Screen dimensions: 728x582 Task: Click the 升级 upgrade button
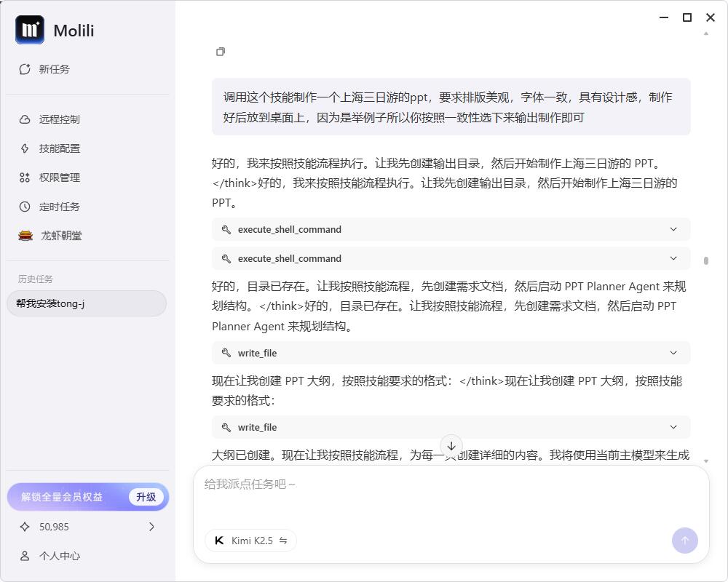click(x=146, y=497)
